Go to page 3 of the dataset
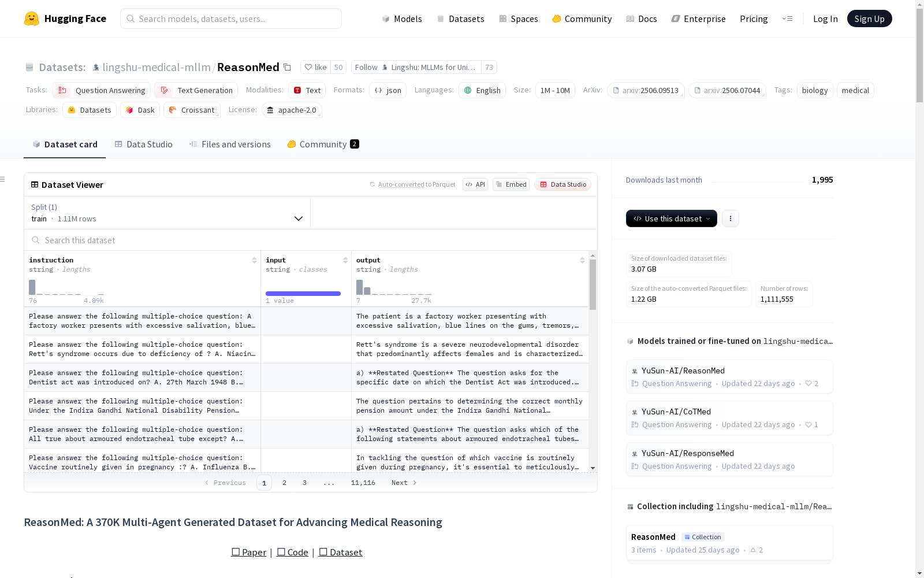The image size is (924, 578). click(304, 483)
